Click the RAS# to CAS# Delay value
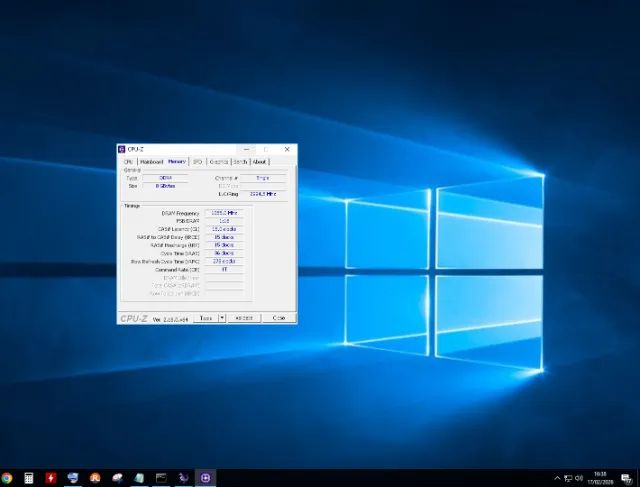This screenshot has width=640, height=487. coord(224,237)
